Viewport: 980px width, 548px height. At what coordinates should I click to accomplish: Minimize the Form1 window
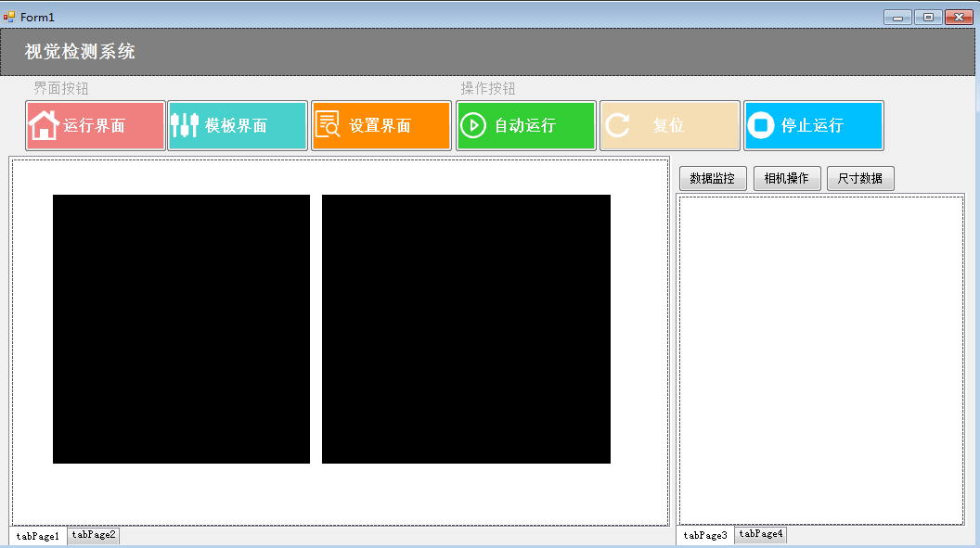pyautogui.click(x=897, y=18)
